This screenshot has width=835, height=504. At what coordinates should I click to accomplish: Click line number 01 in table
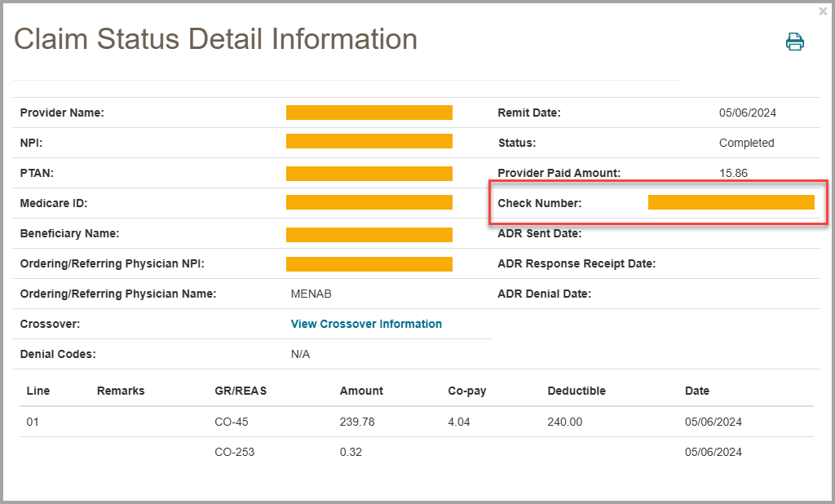[x=33, y=422]
